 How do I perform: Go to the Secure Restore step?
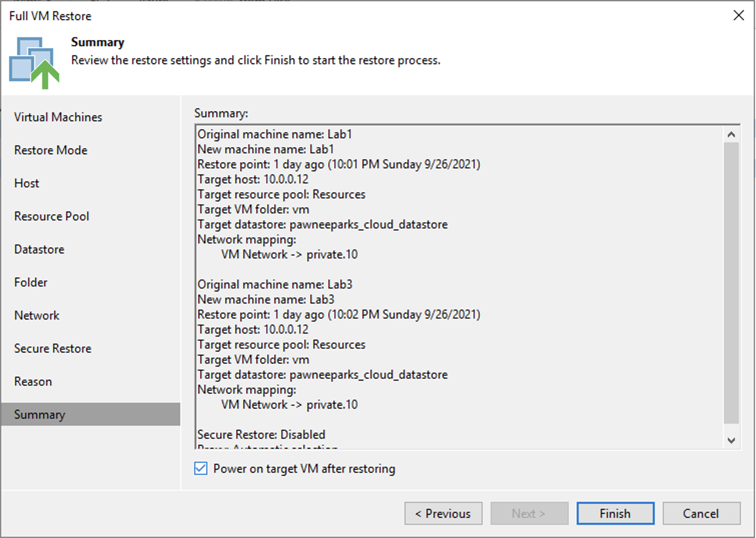tap(53, 348)
